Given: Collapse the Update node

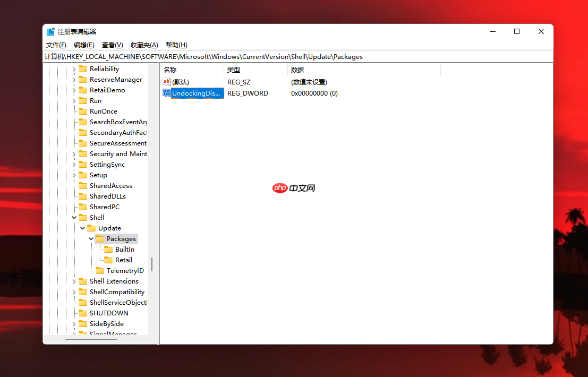Looking at the screenshot, I should coord(82,228).
